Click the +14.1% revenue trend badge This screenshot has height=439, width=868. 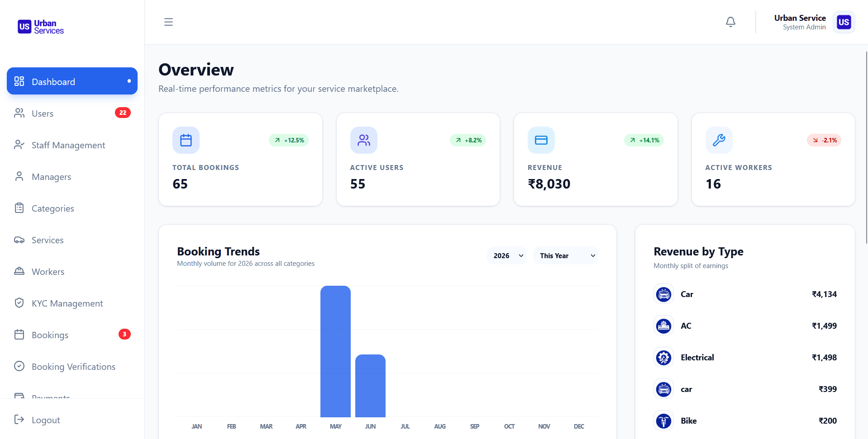644,140
